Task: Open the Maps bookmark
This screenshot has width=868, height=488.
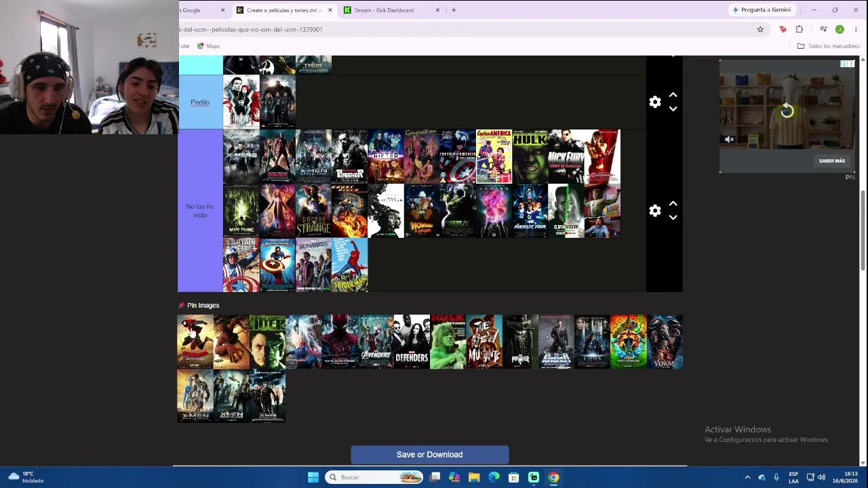Action: tap(208, 46)
